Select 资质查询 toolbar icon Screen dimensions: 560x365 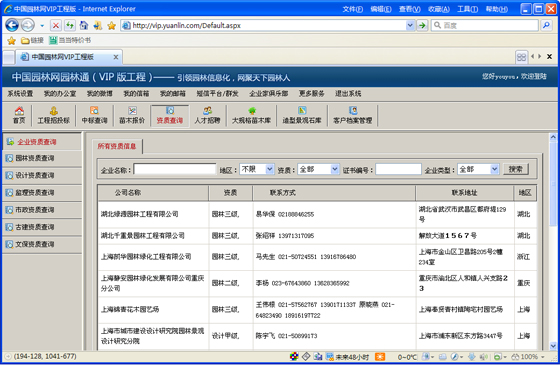coord(170,115)
